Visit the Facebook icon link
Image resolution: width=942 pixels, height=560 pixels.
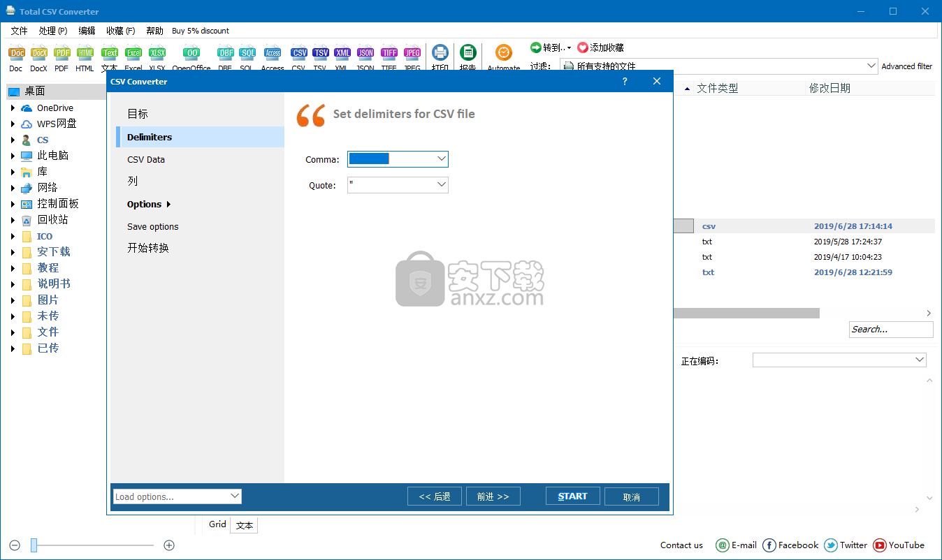pyautogui.click(x=769, y=545)
